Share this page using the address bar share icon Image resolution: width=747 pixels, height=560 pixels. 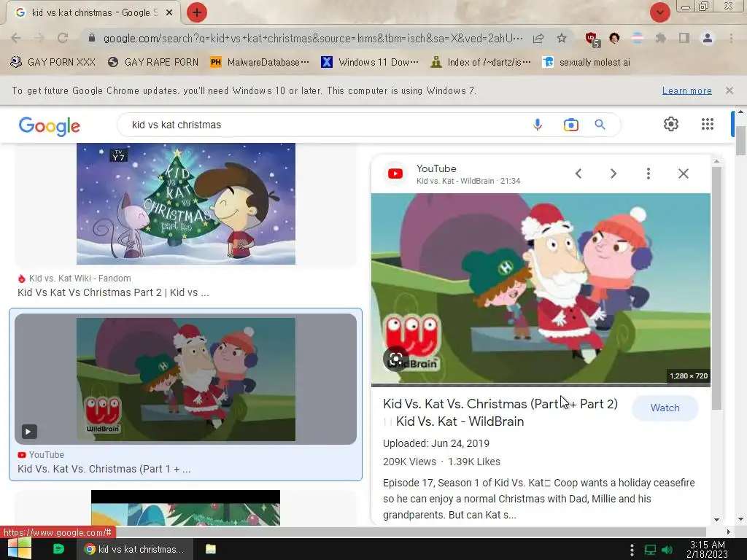coord(538,38)
